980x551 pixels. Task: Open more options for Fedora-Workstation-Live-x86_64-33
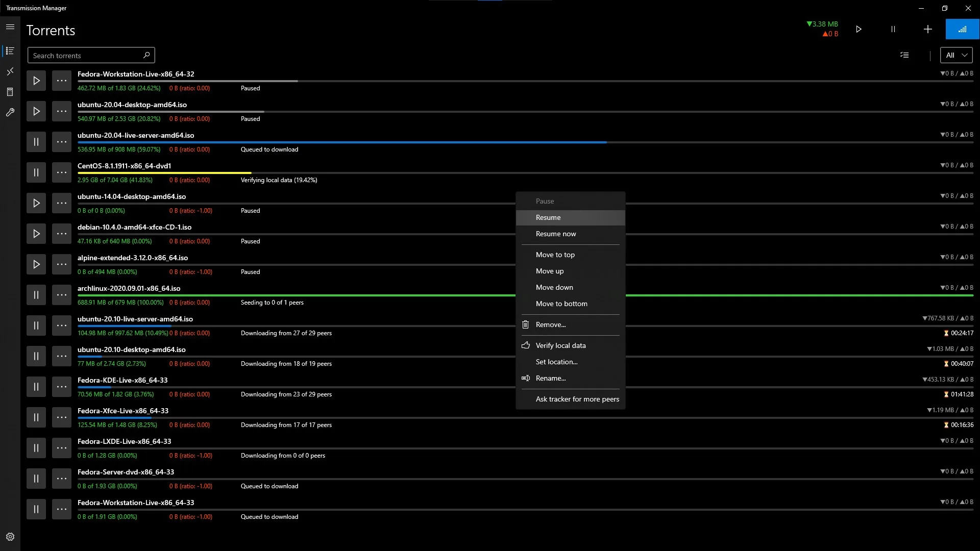tap(62, 509)
